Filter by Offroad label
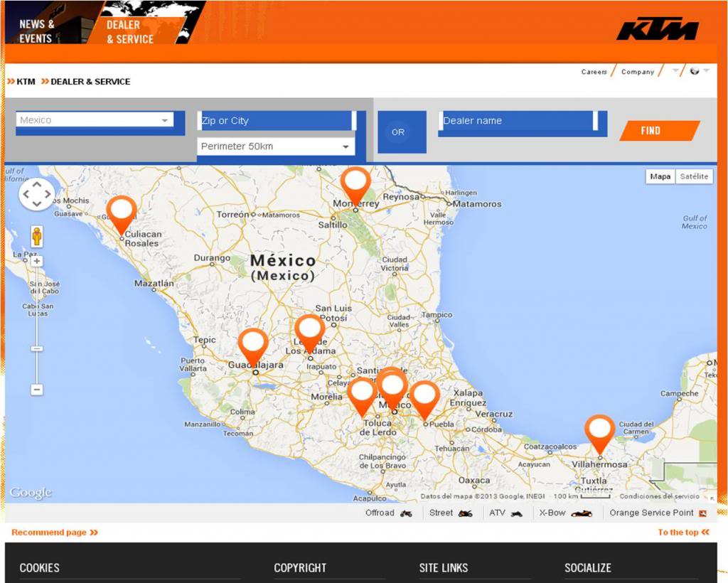Image resolution: width=728 pixels, height=583 pixels. (x=380, y=513)
